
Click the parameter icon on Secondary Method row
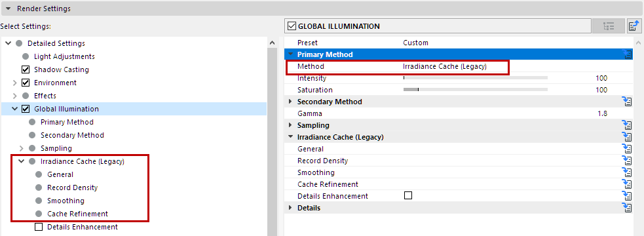coord(627,102)
